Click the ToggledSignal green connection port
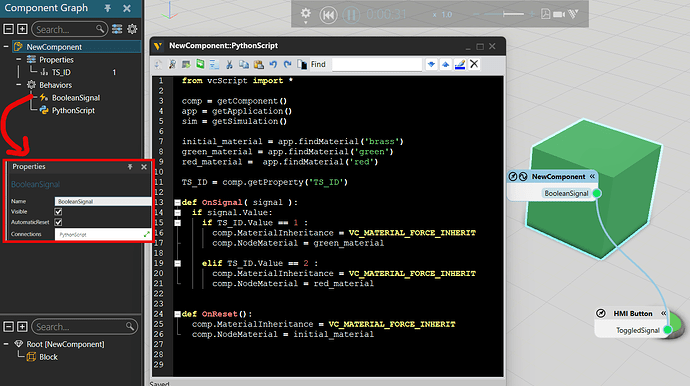The width and height of the screenshot is (690, 386). point(668,330)
